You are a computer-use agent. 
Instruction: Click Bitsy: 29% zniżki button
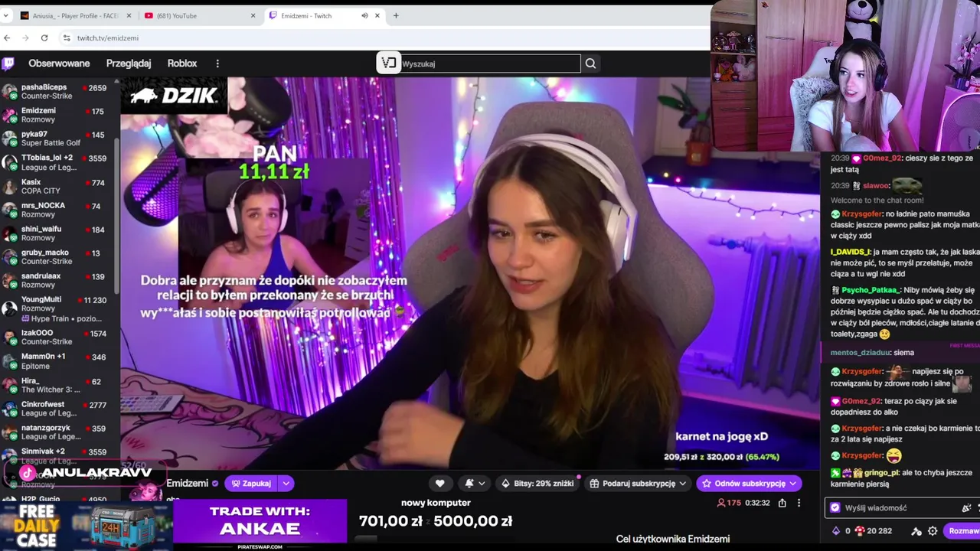[x=537, y=483]
